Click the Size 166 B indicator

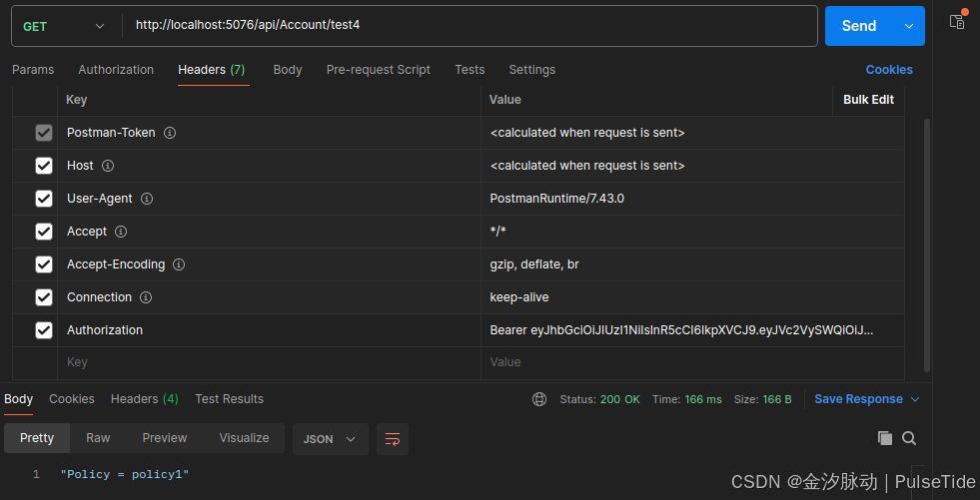[x=762, y=399]
